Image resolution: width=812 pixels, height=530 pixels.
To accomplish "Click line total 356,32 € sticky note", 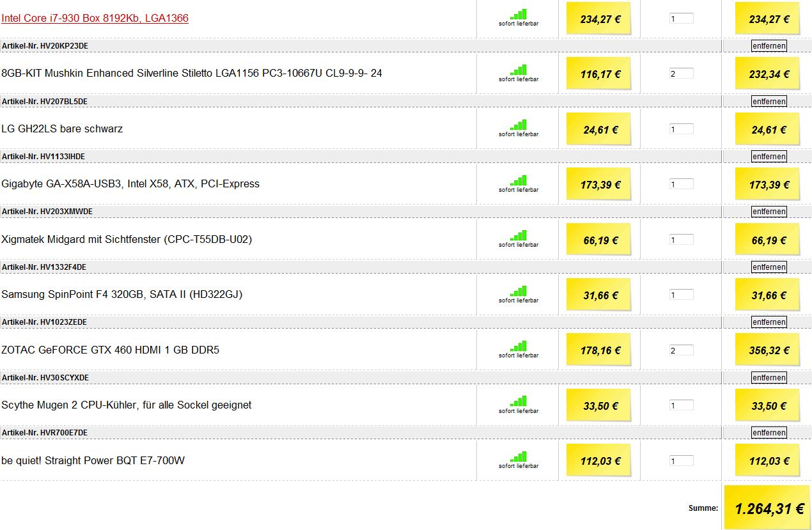I will (x=768, y=350).
